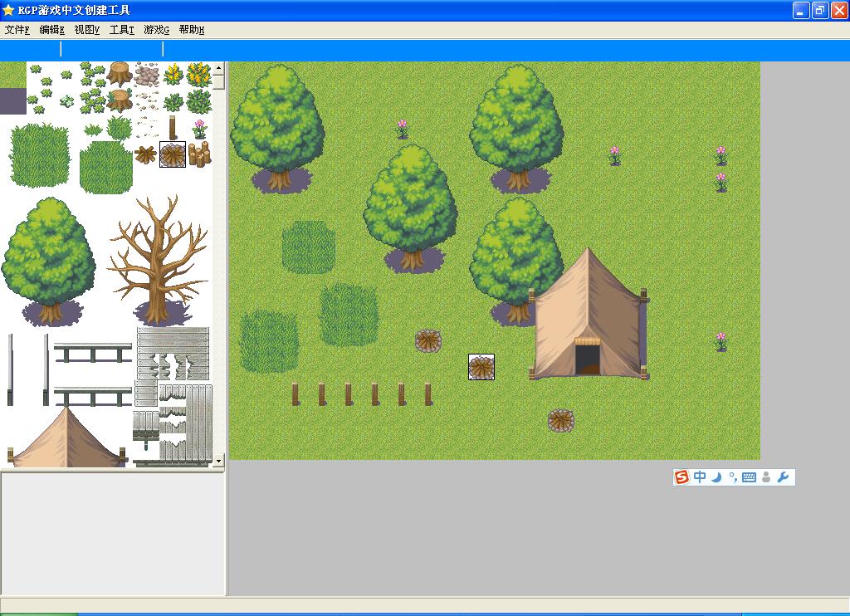Image resolution: width=850 pixels, height=616 pixels.
Task: Select the single wooden post tile in palette
Action: 173,127
